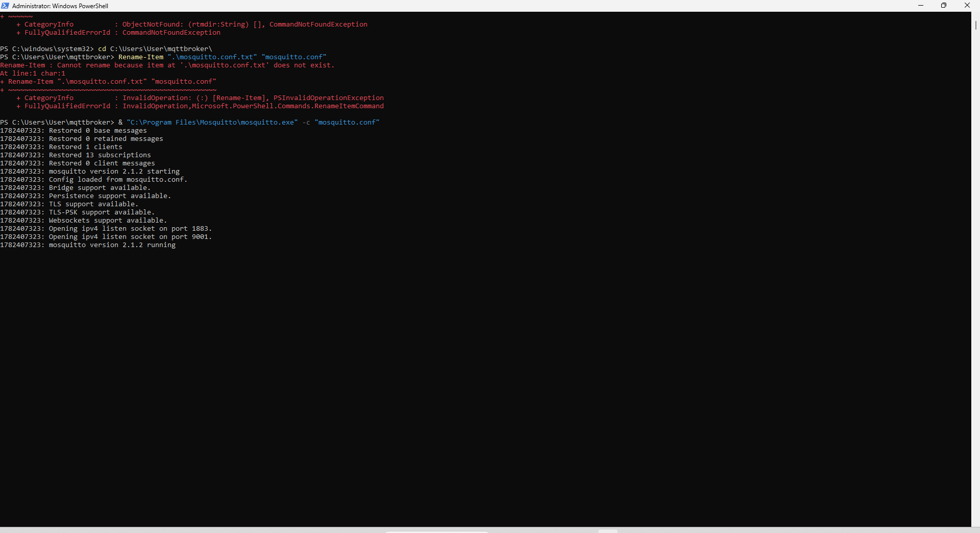Click 'TLS-PSK support available.' line

tap(78, 212)
